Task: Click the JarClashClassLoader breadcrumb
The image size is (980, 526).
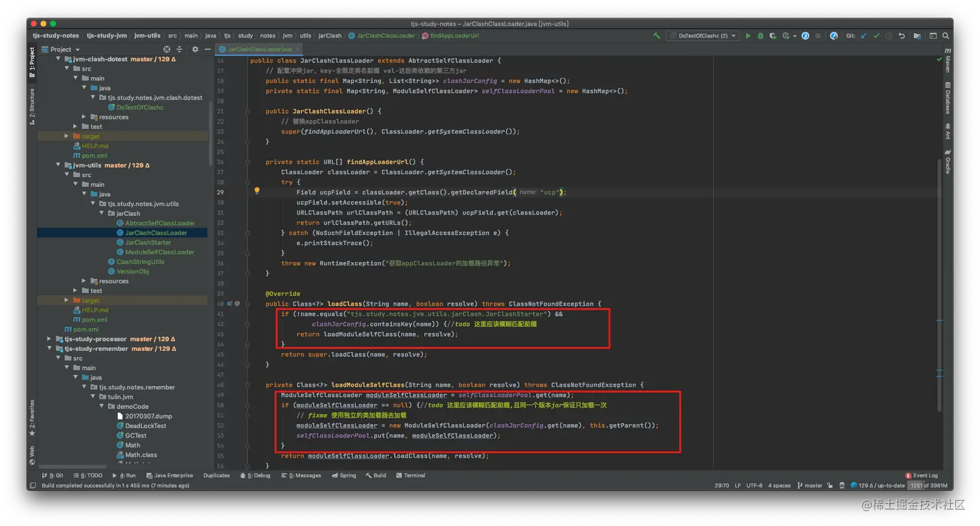Action: [382, 36]
